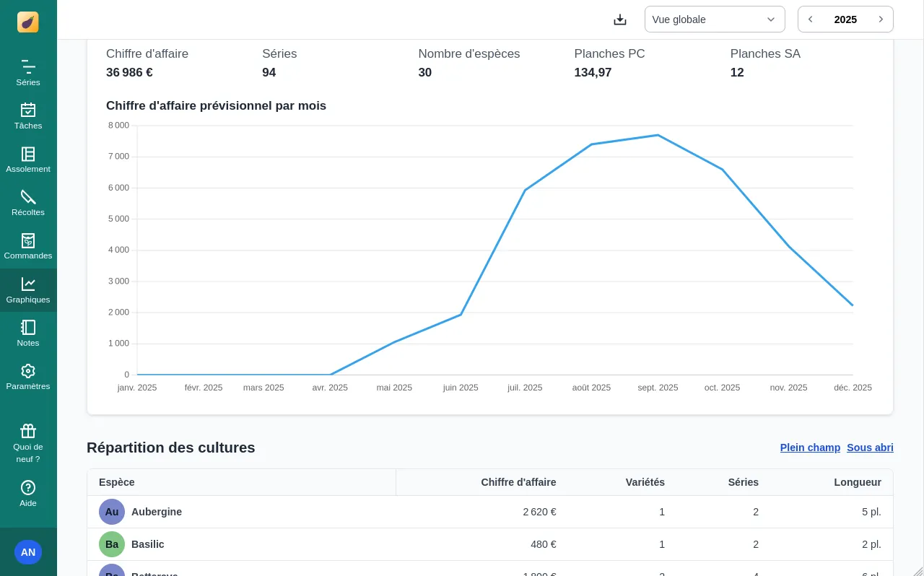The height and width of the screenshot is (576, 924).
Task: Open Paramètres settings
Action: [28, 377]
